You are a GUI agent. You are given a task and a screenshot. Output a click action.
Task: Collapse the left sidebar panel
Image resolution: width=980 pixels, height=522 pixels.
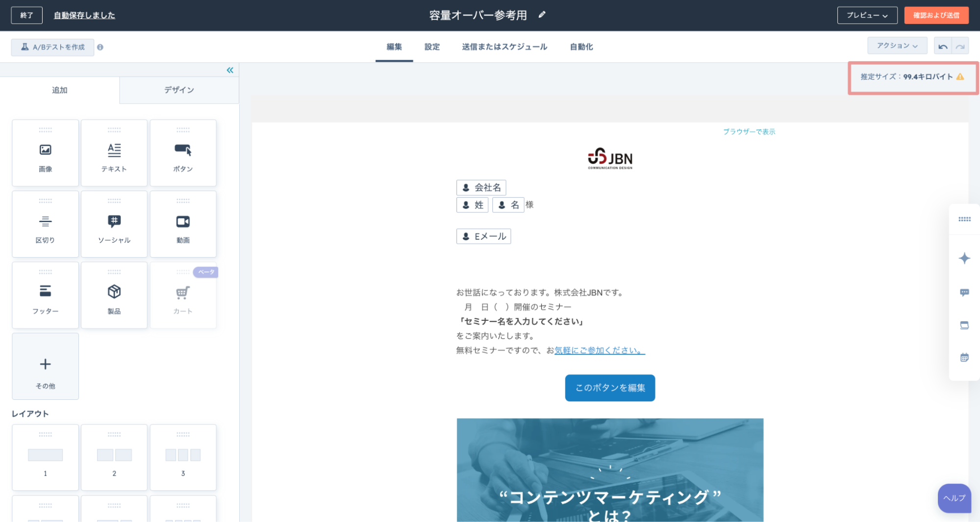point(230,70)
